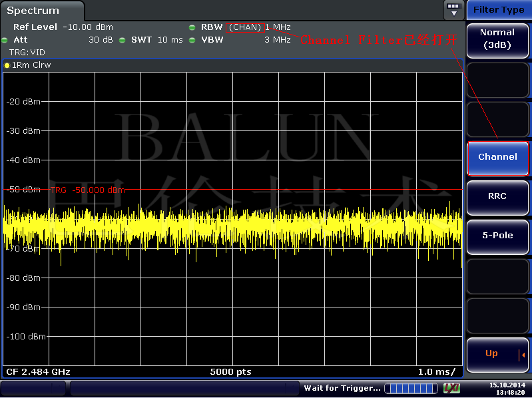This screenshot has height=398, width=532.
Task: Click the SWT 10 ms value
Action: click(x=170, y=40)
